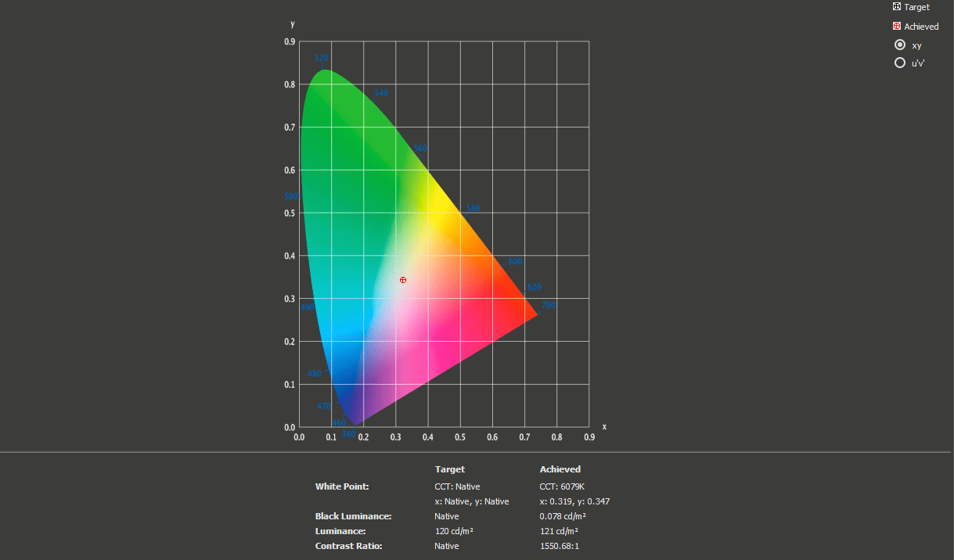This screenshot has width=954, height=560.
Task: Click the 1550.68:1 contrast ratio value
Action: tap(559, 546)
